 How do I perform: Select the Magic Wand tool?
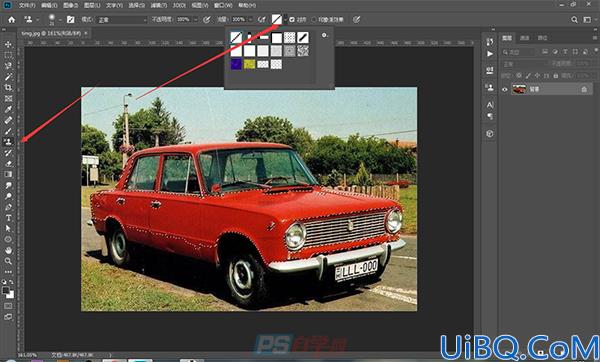8,77
